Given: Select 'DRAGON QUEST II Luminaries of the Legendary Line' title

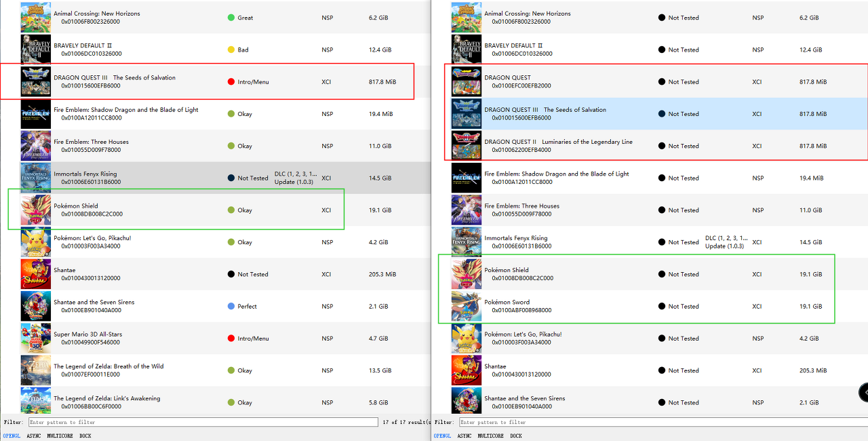Looking at the screenshot, I should point(558,142).
